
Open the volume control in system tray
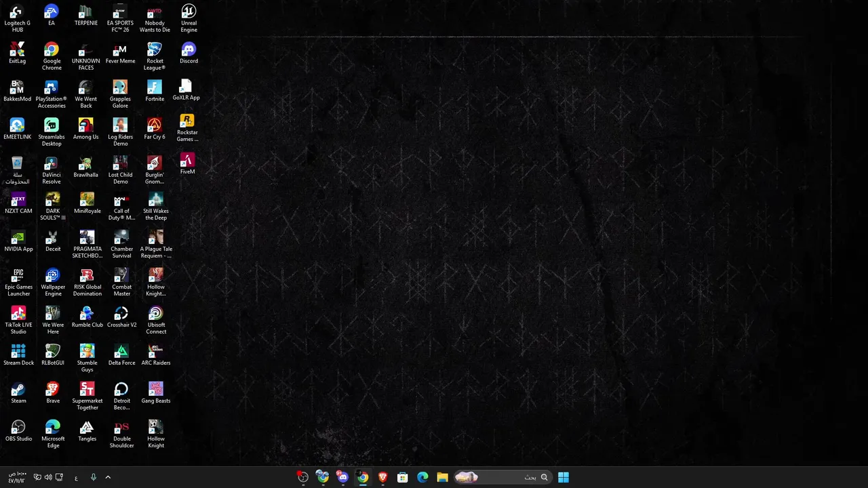(48, 477)
